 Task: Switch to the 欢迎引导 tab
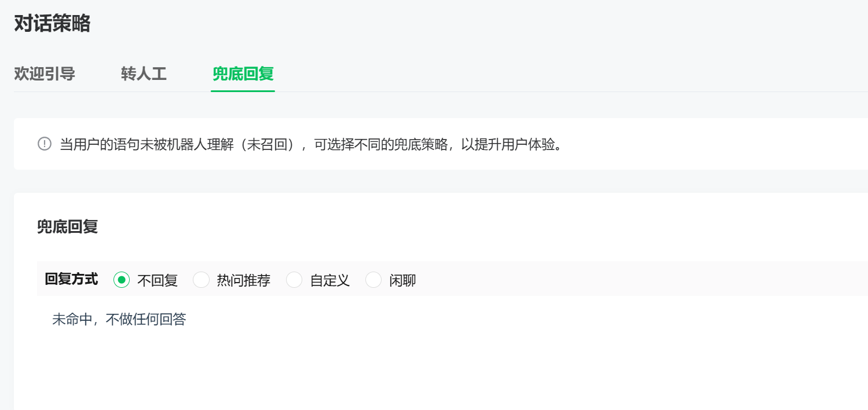(45, 74)
